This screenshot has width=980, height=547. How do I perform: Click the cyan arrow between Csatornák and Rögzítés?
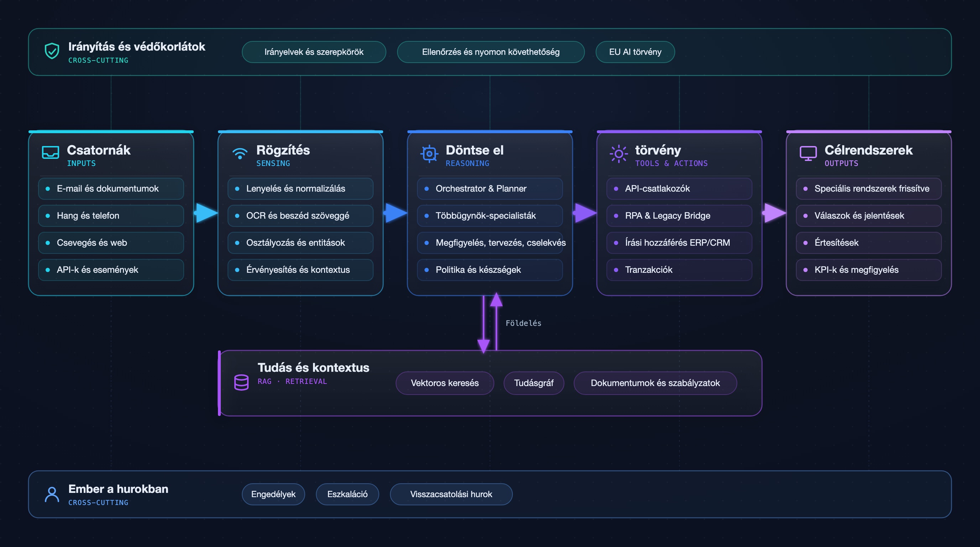[x=206, y=213]
